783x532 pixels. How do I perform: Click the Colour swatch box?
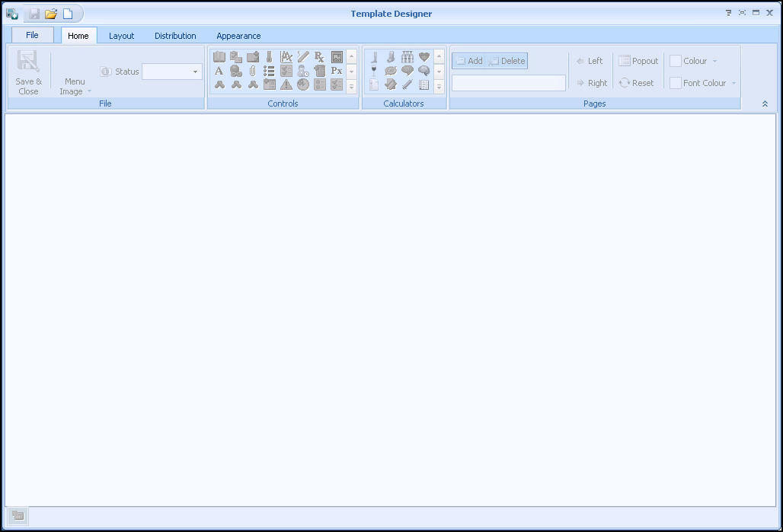click(x=675, y=61)
